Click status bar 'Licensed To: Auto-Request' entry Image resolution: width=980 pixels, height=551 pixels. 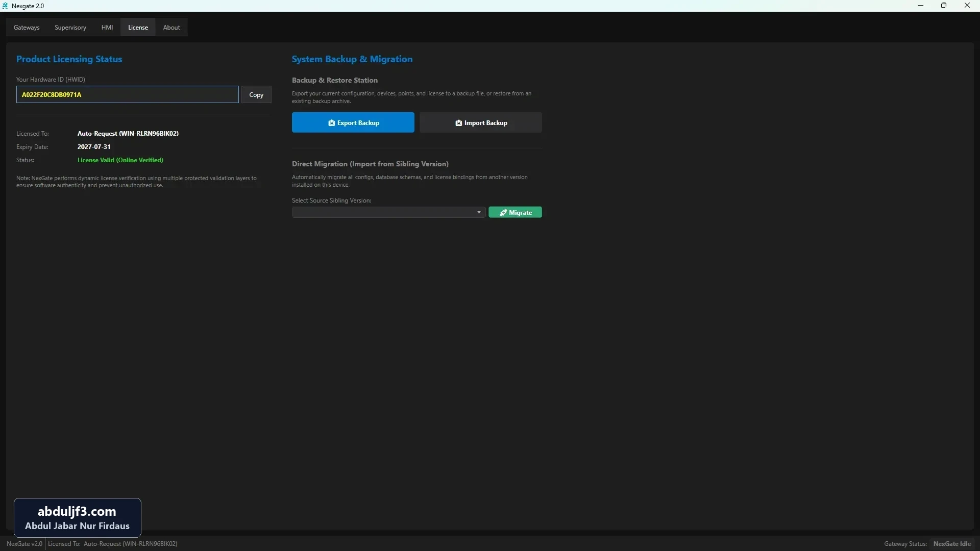[x=113, y=544]
